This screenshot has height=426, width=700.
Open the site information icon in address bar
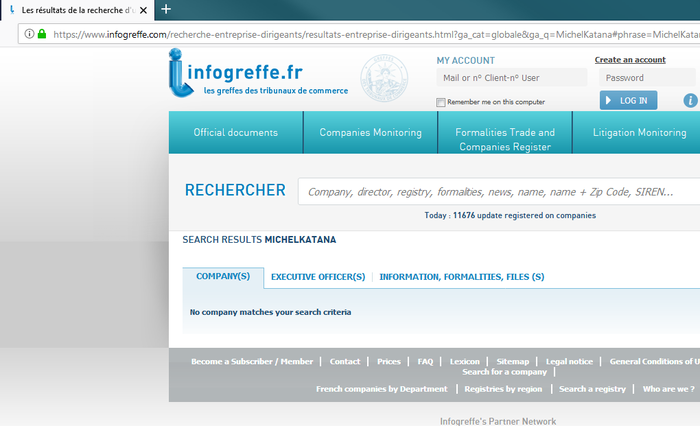coord(29,34)
